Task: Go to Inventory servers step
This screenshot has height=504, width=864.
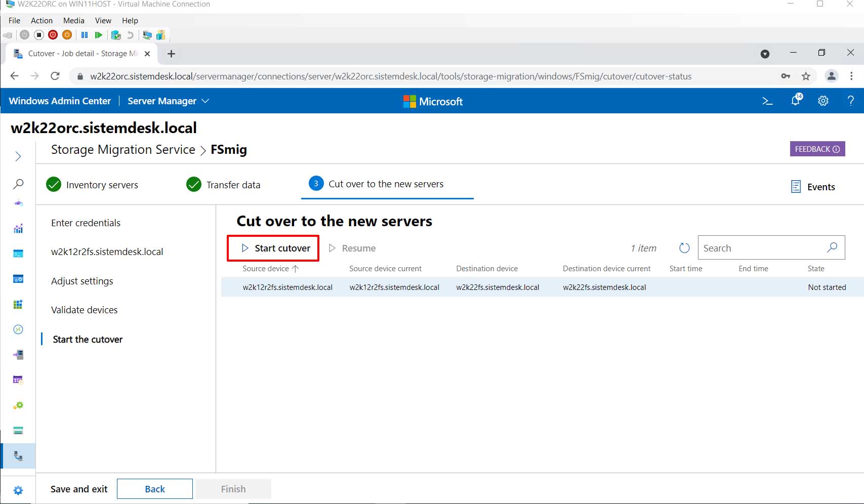Action: click(x=92, y=185)
